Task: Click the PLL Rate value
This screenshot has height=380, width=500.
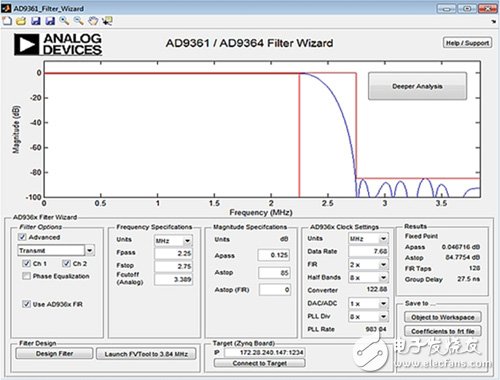Action: [376, 329]
